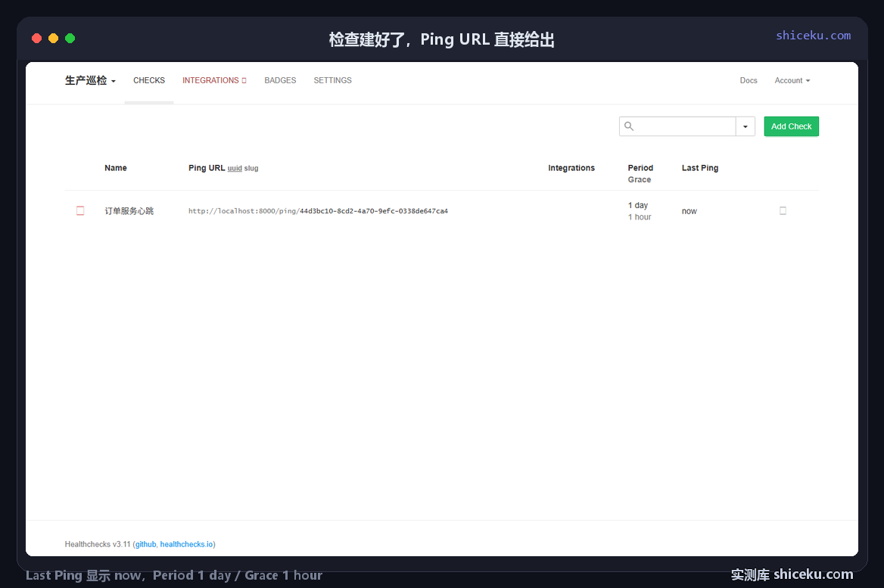Screen dimensions: 884x588
Task: Click the green maximize window button
Action: (x=70, y=39)
